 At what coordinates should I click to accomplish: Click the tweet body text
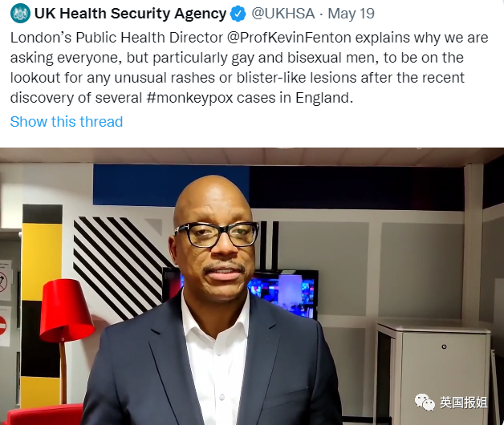[249, 68]
